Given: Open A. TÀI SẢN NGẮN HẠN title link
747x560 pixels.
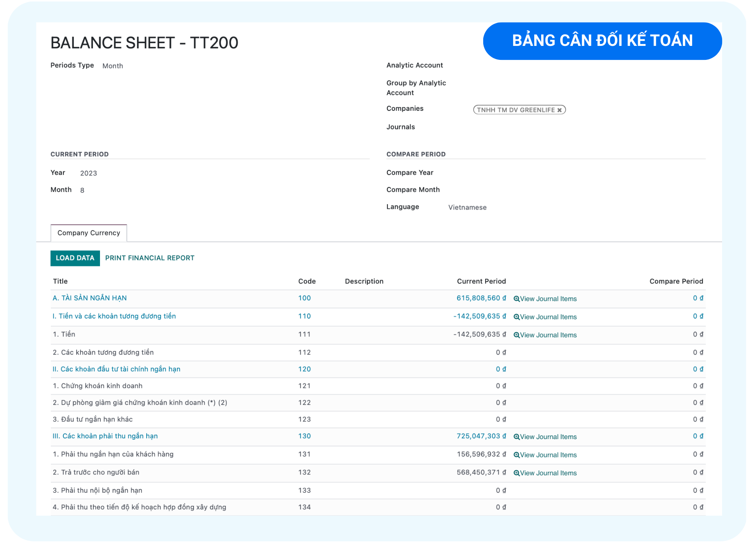Looking at the screenshot, I should [90, 298].
